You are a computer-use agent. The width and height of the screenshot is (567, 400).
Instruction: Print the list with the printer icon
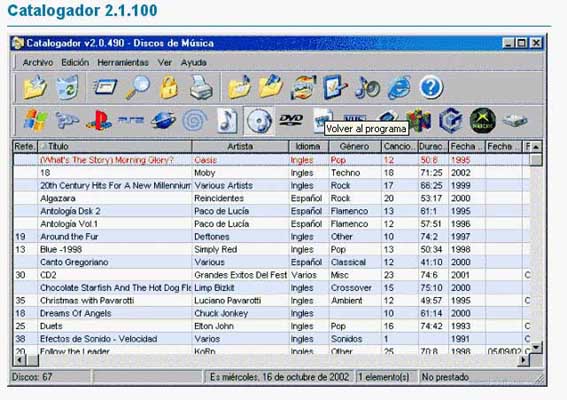click(201, 88)
